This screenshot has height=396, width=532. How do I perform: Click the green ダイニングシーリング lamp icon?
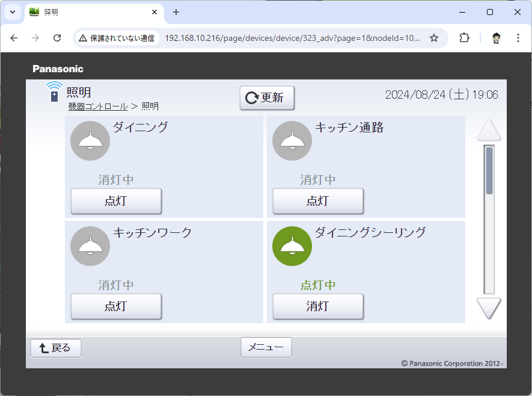pos(292,246)
